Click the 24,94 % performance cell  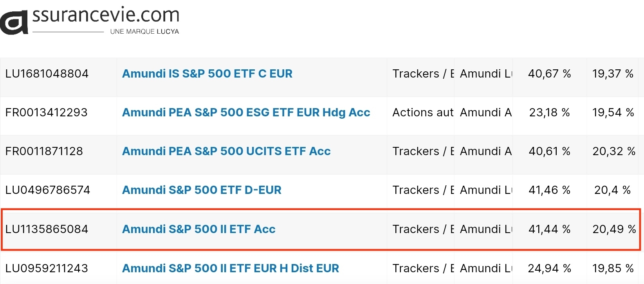coord(549,268)
